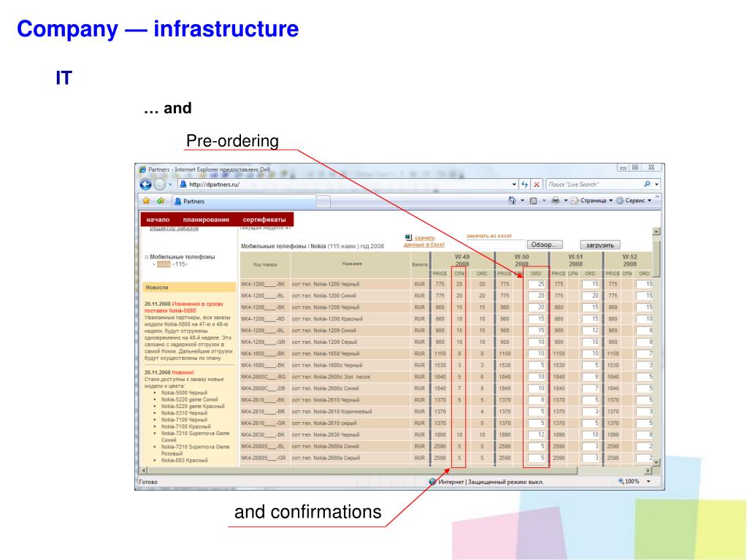Click the Internet security zone globe icon
747x560 pixels.
tap(432, 481)
